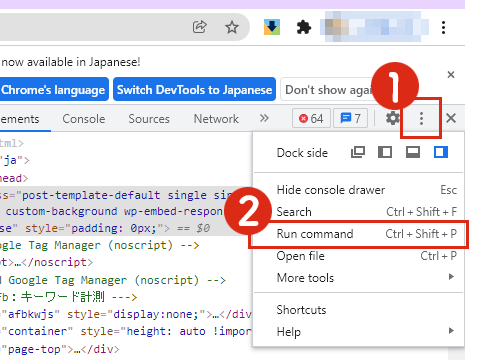Select Open file menu item
The height and width of the screenshot is (360, 480).
(x=359, y=256)
